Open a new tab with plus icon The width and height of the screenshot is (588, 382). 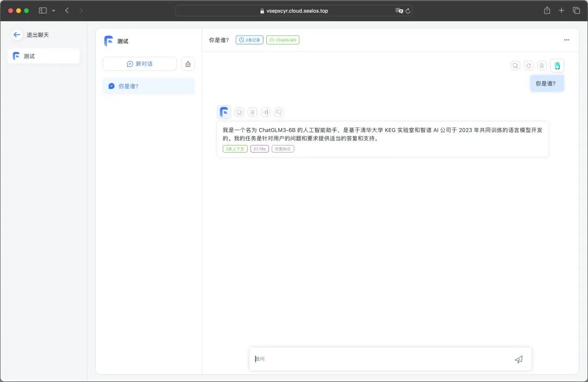[561, 10]
